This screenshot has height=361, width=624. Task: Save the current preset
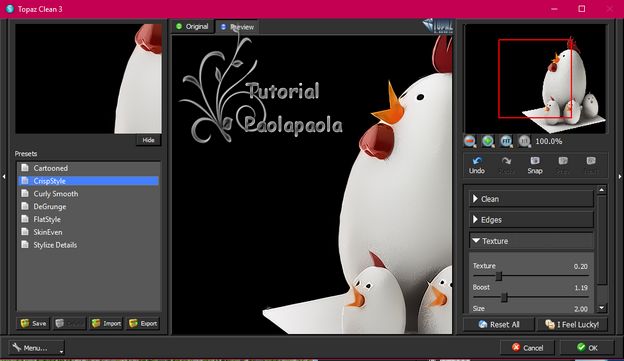(x=33, y=323)
